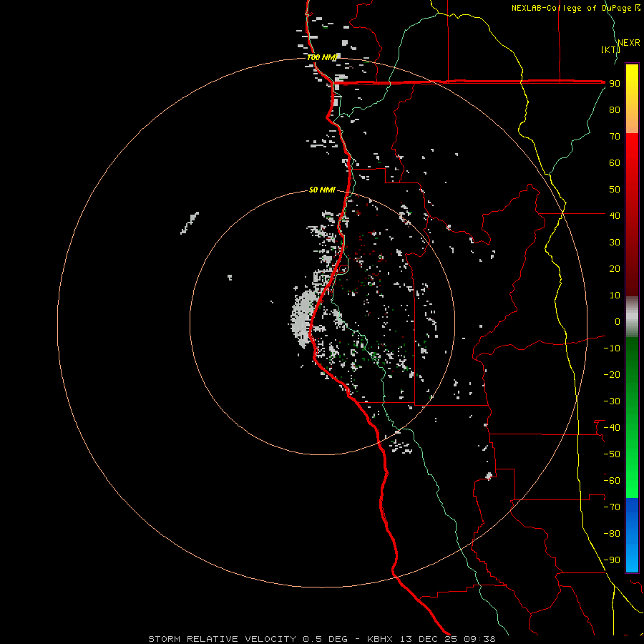Viewport: 644px width, 644px height.
Task: Click the [KT] units label above colorbar
Action: click(x=610, y=49)
